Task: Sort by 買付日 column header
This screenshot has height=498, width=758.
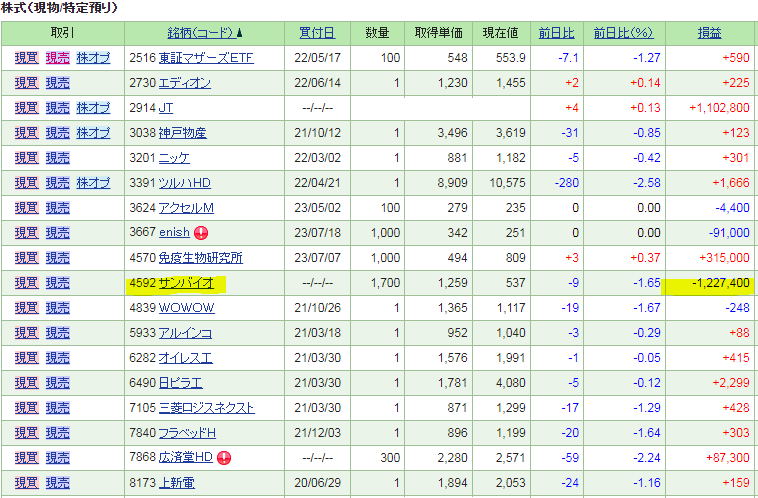Action: [x=317, y=33]
